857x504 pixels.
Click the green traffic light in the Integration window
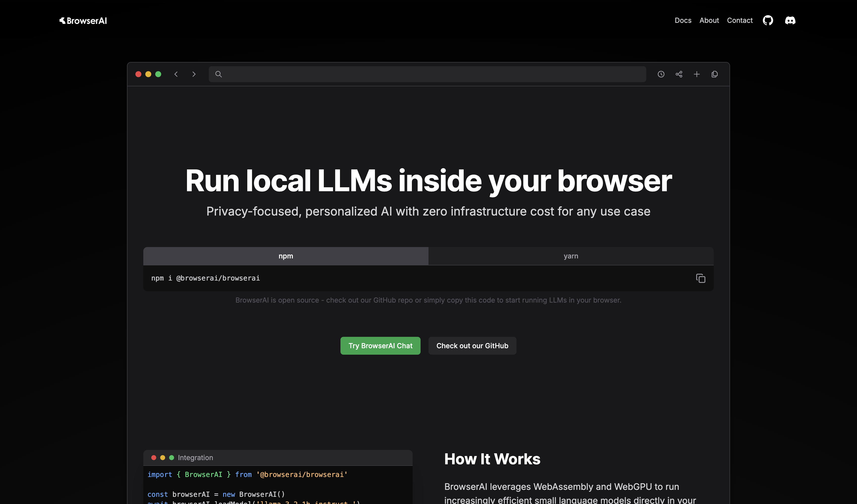172,457
